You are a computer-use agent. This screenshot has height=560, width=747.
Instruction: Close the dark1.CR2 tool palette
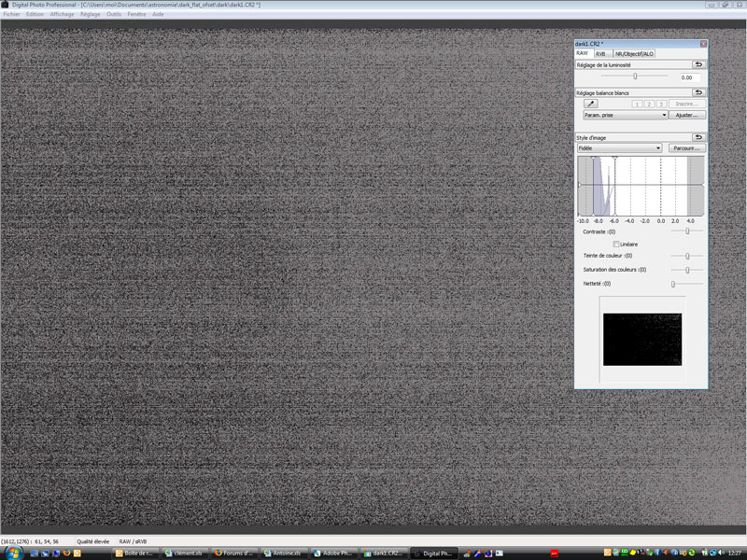point(703,44)
